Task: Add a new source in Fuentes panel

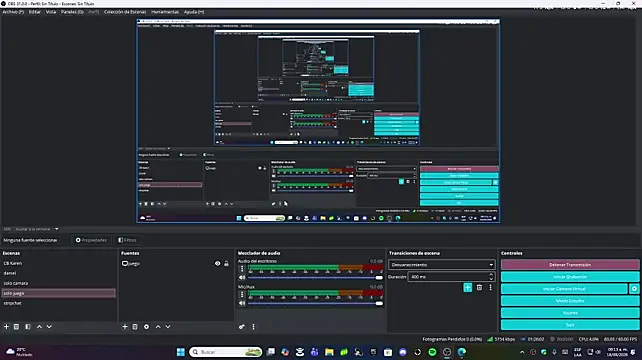Action: [x=125, y=327]
